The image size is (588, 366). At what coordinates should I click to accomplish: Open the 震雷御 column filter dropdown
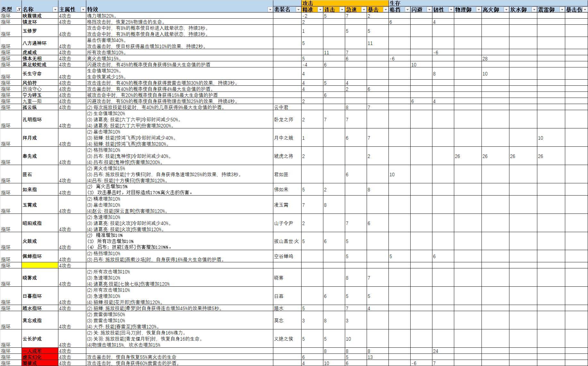(x=562, y=10)
